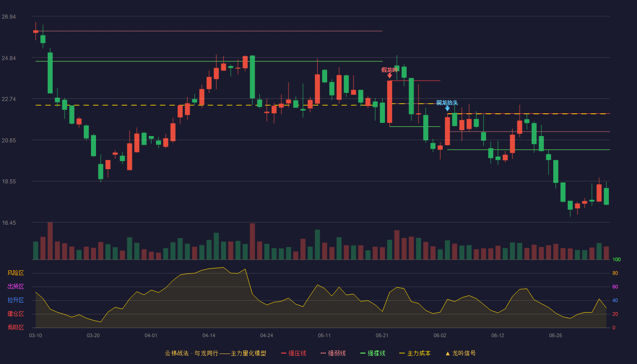Toggle the 强弱线 legend entry

coord(333,353)
